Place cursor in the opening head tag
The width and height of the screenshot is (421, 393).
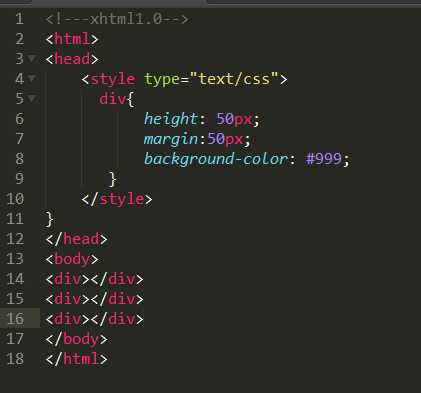pyautogui.click(x=72, y=59)
